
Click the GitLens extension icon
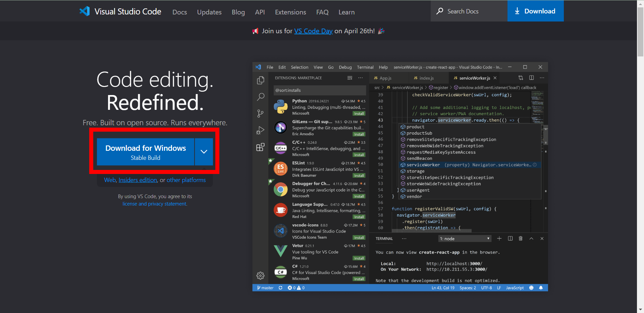[x=280, y=127]
